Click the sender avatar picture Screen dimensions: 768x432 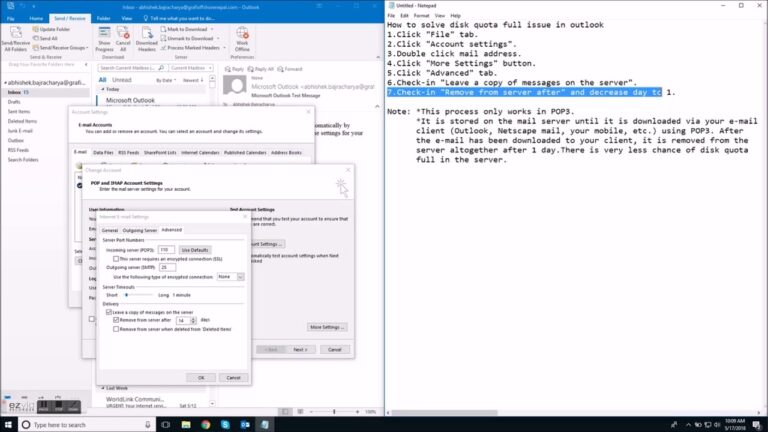235,86
